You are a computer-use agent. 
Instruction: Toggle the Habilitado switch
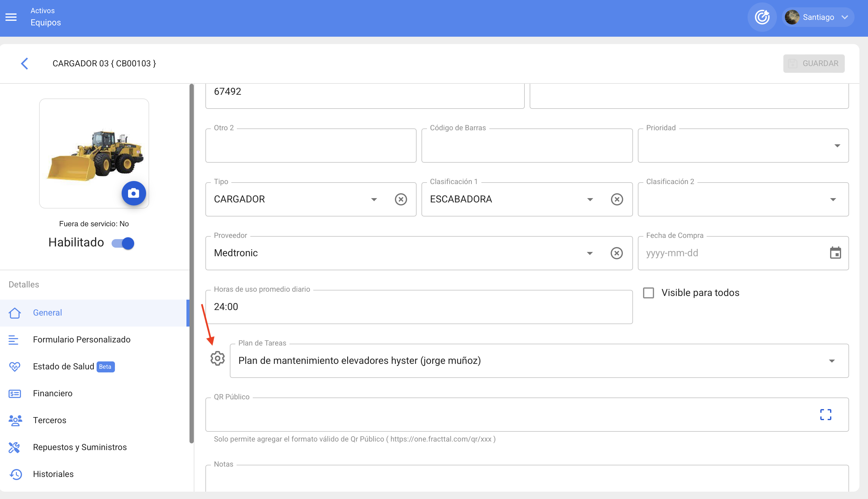(123, 243)
